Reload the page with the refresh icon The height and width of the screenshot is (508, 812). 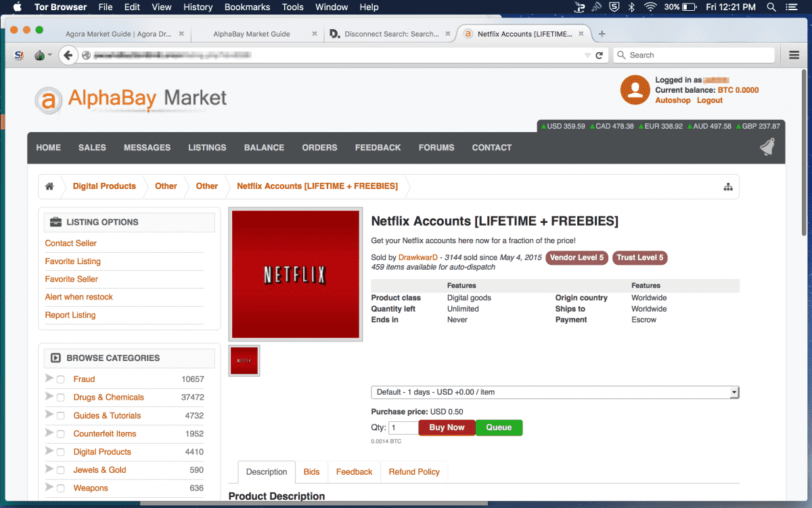(x=599, y=56)
